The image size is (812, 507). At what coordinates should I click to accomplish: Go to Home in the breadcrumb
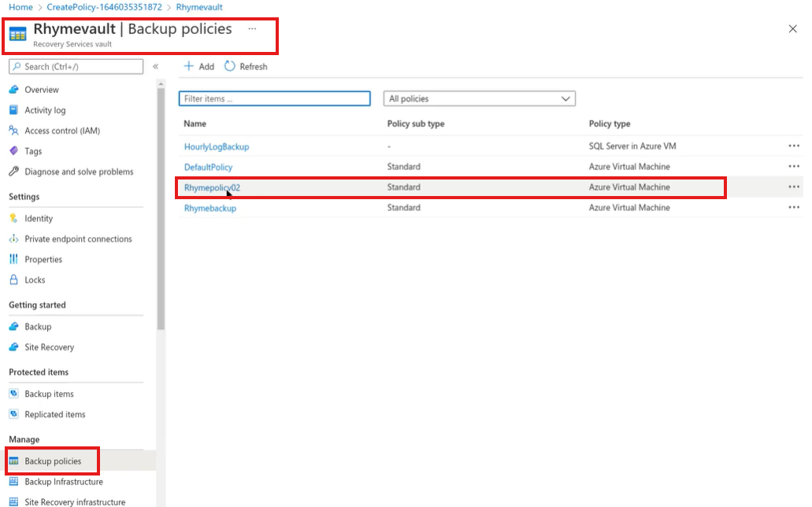20,7
